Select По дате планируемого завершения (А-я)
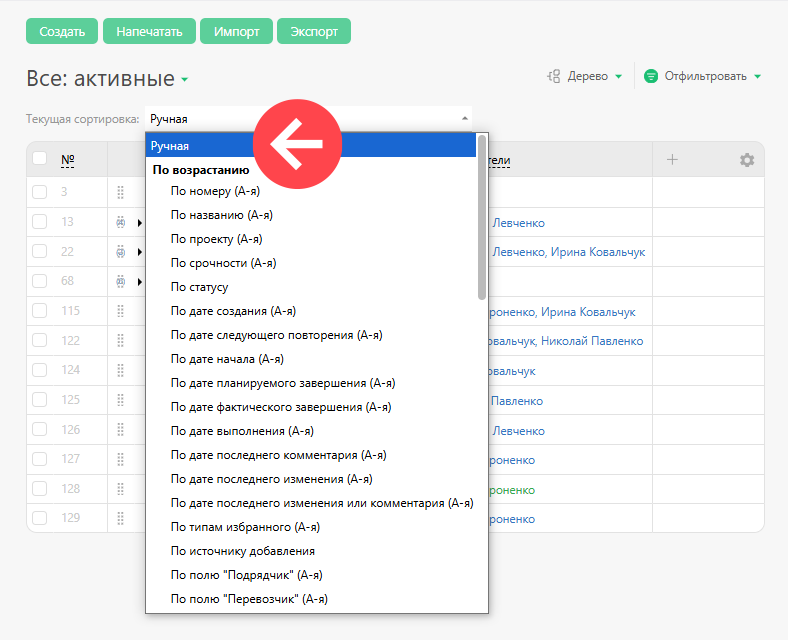788x640 pixels. tap(283, 383)
